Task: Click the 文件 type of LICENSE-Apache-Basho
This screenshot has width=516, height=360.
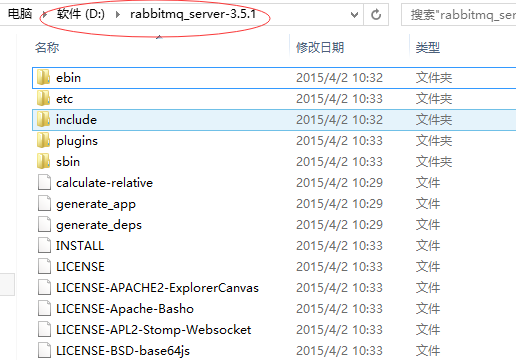Action: (x=428, y=309)
